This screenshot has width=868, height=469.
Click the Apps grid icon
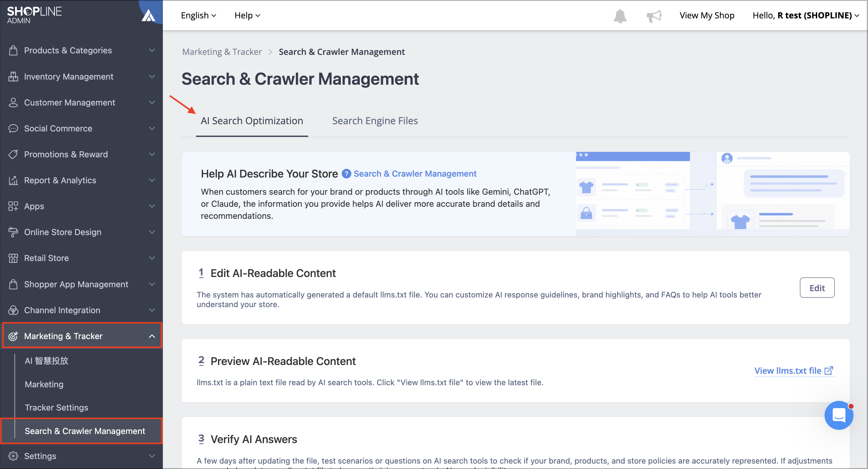point(13,206)
